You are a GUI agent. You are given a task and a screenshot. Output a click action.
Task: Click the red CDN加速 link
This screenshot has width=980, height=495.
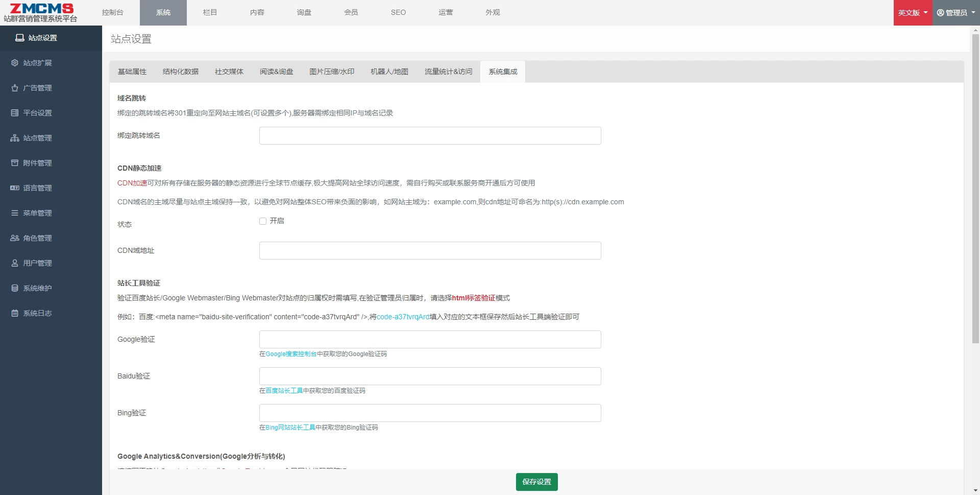coord(132,183)
